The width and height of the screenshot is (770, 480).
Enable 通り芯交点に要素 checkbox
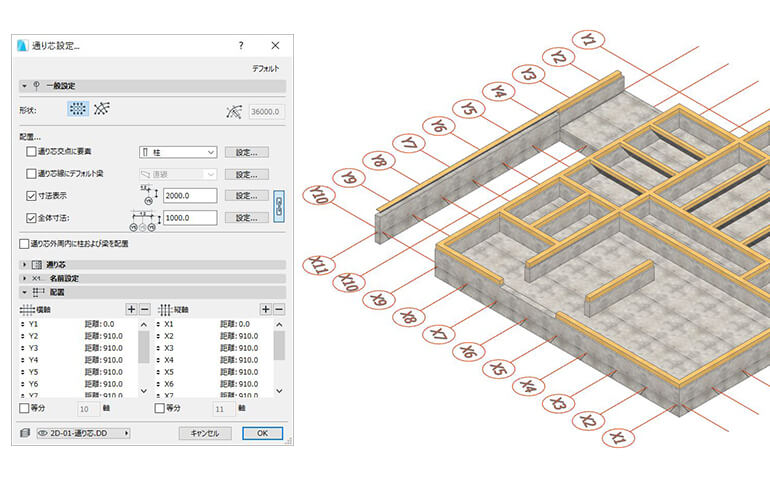31,152
